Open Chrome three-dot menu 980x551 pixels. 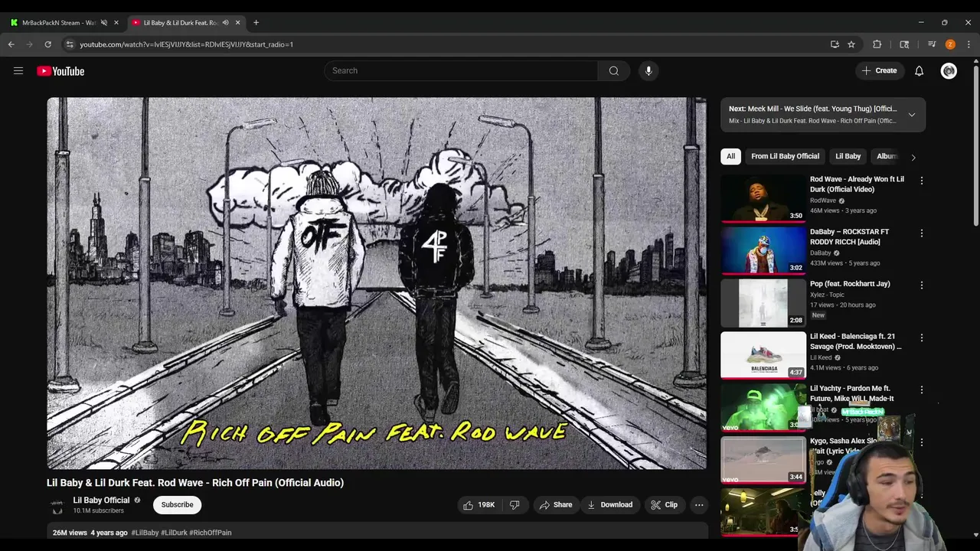[969, 44]
